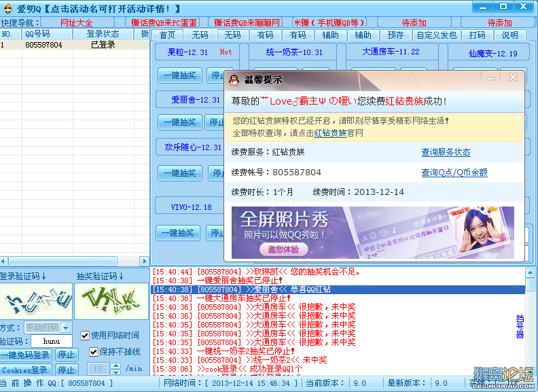Image resolution: width=538 pixels, height=392 pixels.
Task: Click the log panel vertical scrollbar thumb
Action: [x=530, y=285]
